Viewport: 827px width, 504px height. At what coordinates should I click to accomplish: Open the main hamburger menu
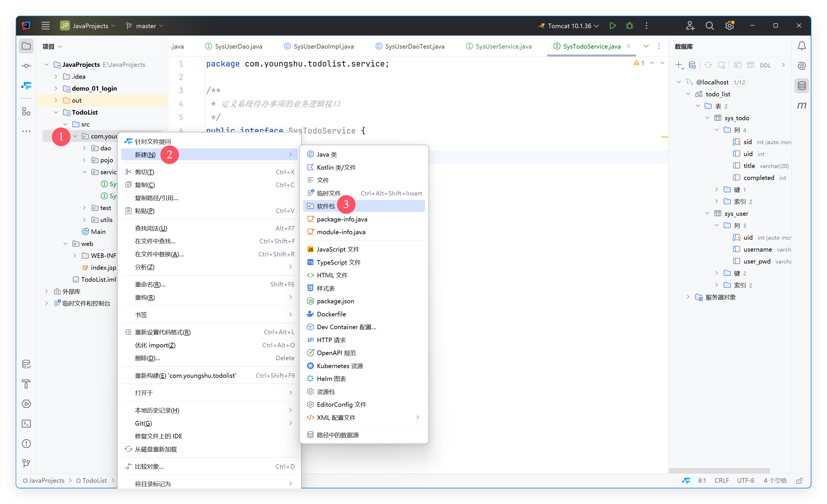pyautogui.click(x=45, y=26)
